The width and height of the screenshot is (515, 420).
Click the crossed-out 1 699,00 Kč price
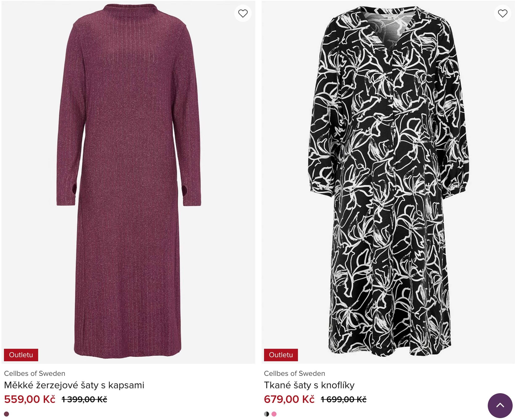click(343, 399)
